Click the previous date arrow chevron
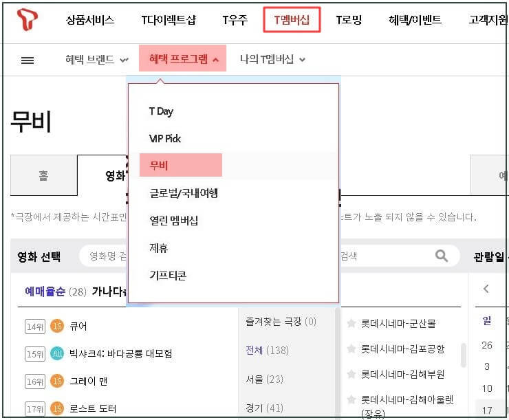The width and height of the screenshot is (509, 420). 486,288
